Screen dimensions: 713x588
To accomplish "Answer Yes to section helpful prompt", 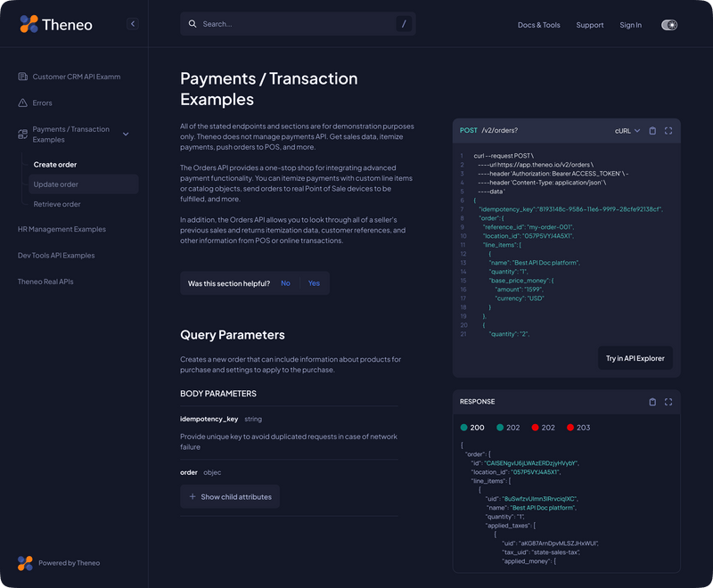I will tap(313, 282).
